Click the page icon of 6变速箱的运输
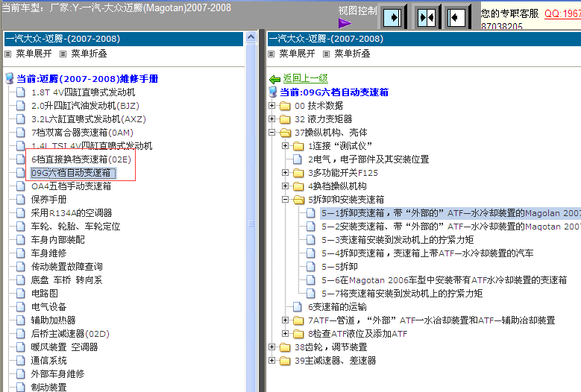Screen dimensions: 581x392 298,307
